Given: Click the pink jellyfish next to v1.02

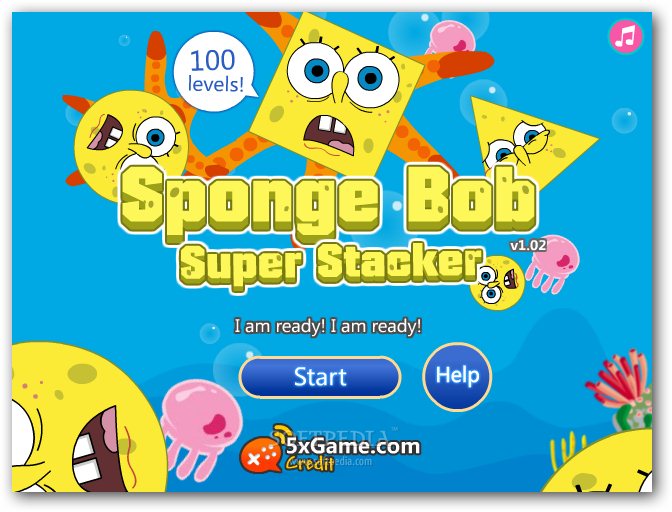Looking at the screenshot, I should click(554, 263).
